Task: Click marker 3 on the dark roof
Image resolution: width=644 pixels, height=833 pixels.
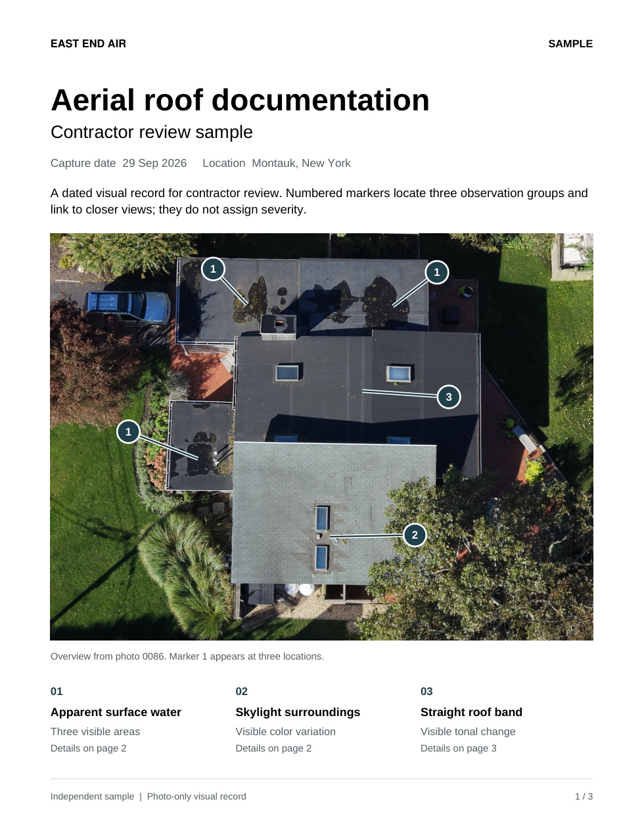Action: point(449,397)
